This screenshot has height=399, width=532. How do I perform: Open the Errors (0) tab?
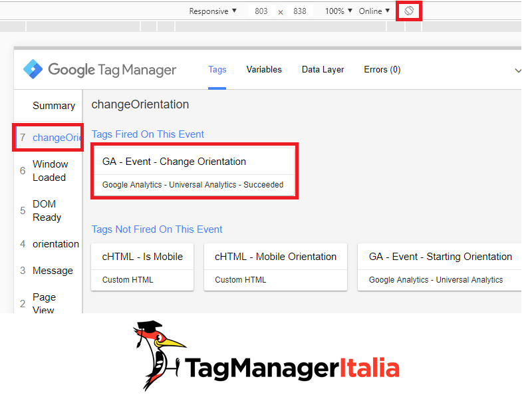pos(382,70)
